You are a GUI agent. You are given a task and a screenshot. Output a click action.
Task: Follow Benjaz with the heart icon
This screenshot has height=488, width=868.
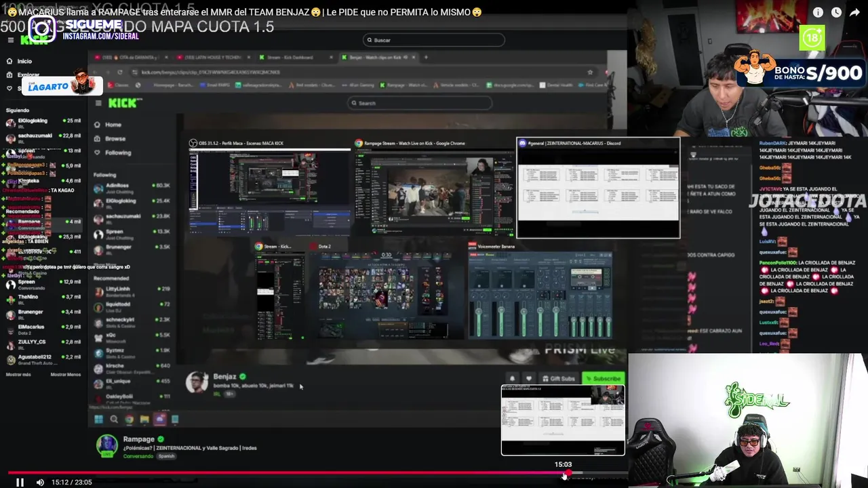click(x=529, y=379)
